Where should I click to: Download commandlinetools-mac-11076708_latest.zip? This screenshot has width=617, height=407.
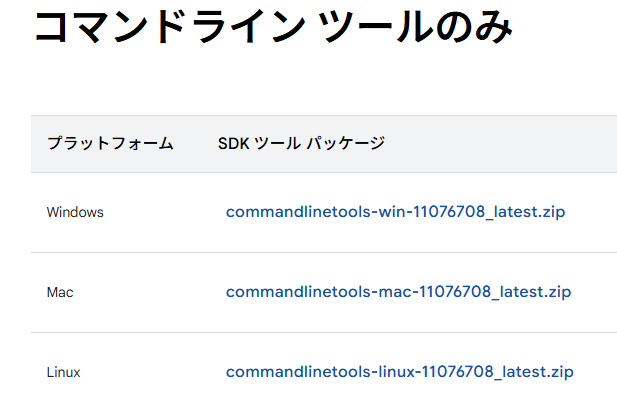(398, 292)
